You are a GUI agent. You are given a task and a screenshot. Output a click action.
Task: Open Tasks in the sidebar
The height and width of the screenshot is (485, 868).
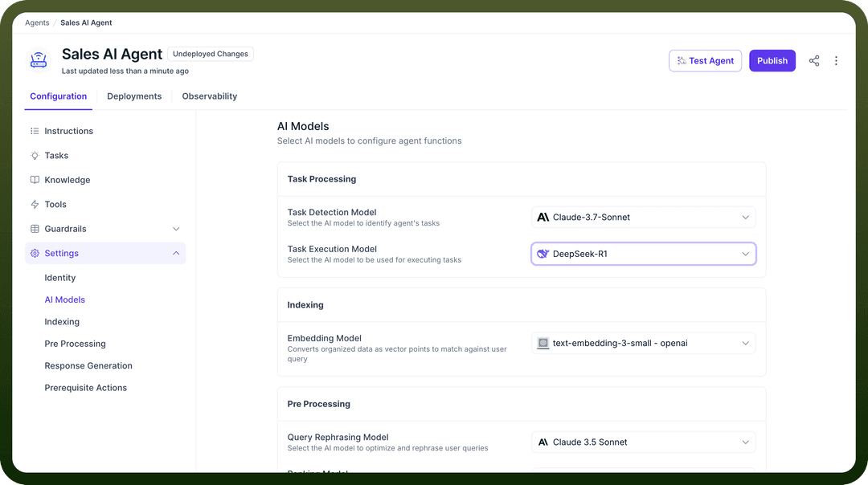[105, 156]
